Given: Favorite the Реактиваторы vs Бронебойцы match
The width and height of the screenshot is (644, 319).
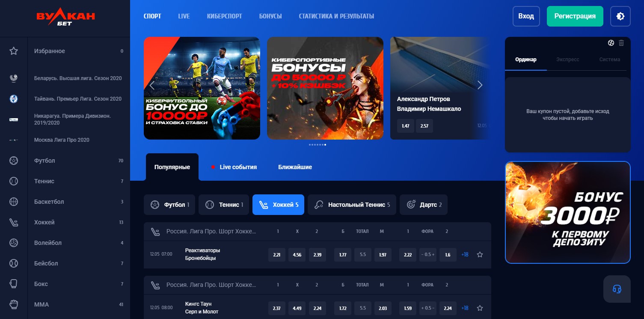Looking at the screenshot, I should pyautogui.click(x=480, y=255).
